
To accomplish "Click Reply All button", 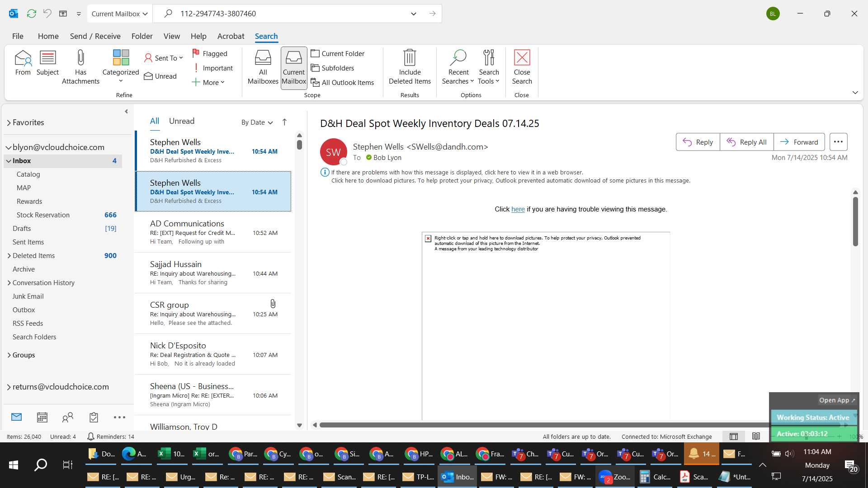I will 746,142.
